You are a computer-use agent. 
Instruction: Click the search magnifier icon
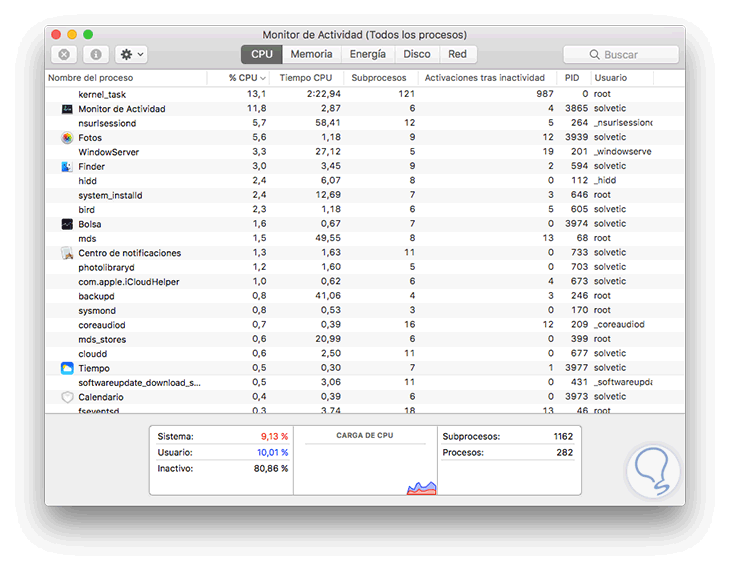595,54
